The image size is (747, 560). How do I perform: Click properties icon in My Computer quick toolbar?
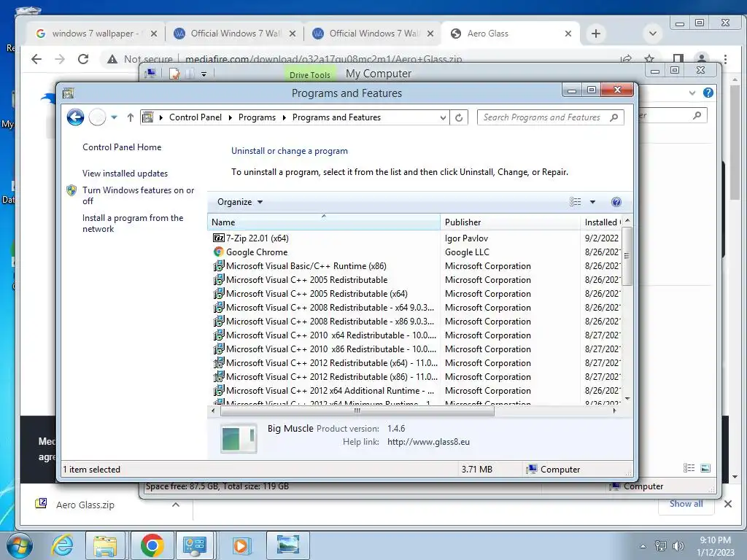(174, 74)
